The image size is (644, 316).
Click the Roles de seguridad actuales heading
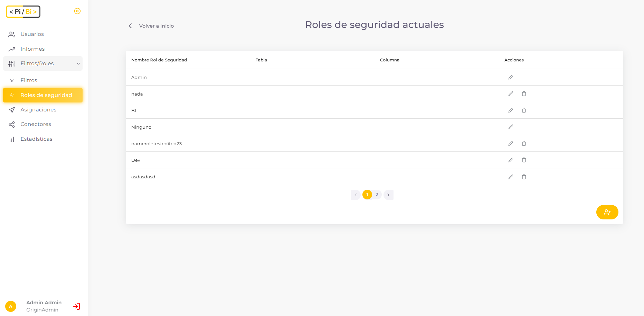(x=375, y=24)
